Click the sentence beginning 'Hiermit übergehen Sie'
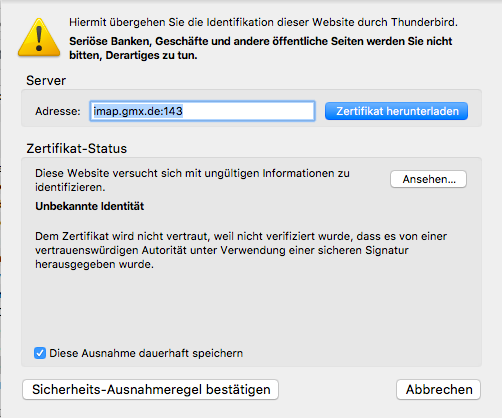Screen dimensions: 502x418 click(x=263, y=22)
